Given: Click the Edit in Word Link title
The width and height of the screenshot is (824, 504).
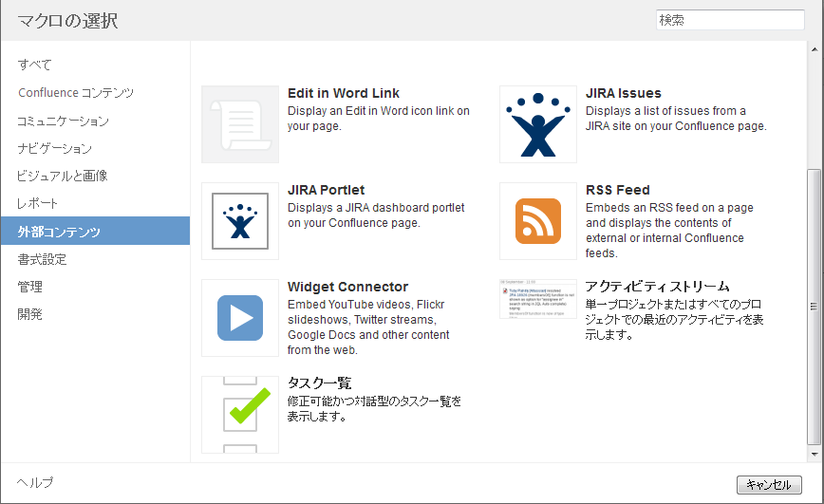Looking at the screenshot, I should pyautogui.click(x=343, y=93).
